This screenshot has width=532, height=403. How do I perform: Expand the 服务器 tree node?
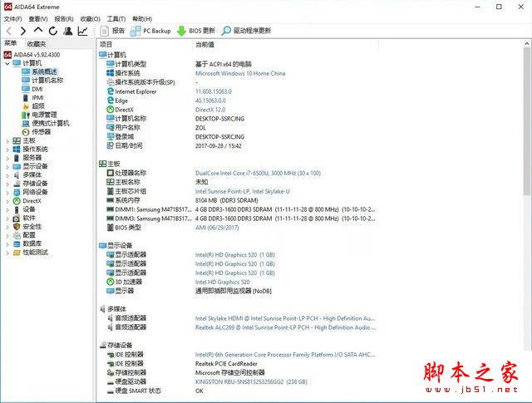pyautogui.click(x=7, y=158)
